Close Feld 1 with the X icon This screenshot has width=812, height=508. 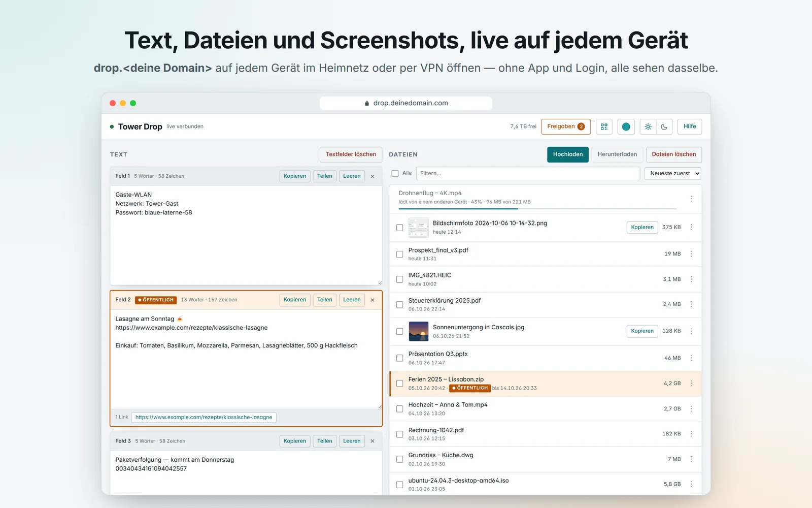373,176
